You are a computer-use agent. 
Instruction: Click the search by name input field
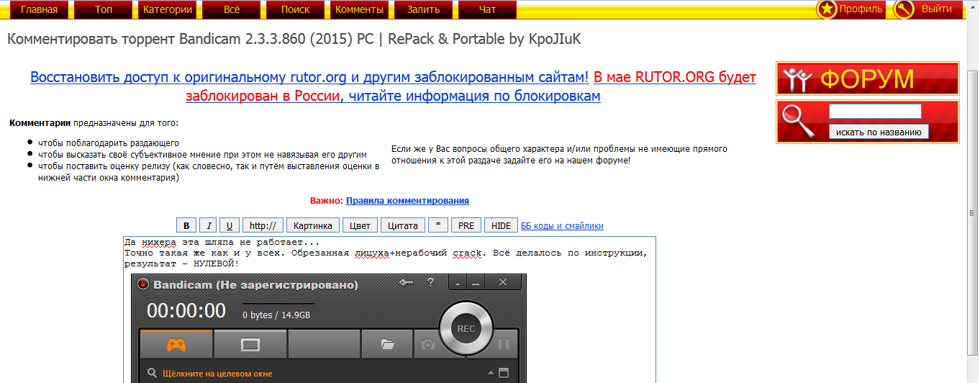pos(875,112)
